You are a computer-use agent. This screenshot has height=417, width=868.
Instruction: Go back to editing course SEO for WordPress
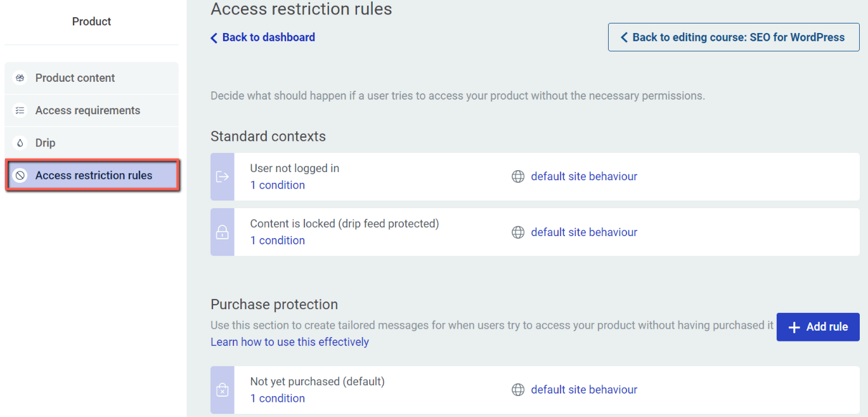[x=734, y=37]
